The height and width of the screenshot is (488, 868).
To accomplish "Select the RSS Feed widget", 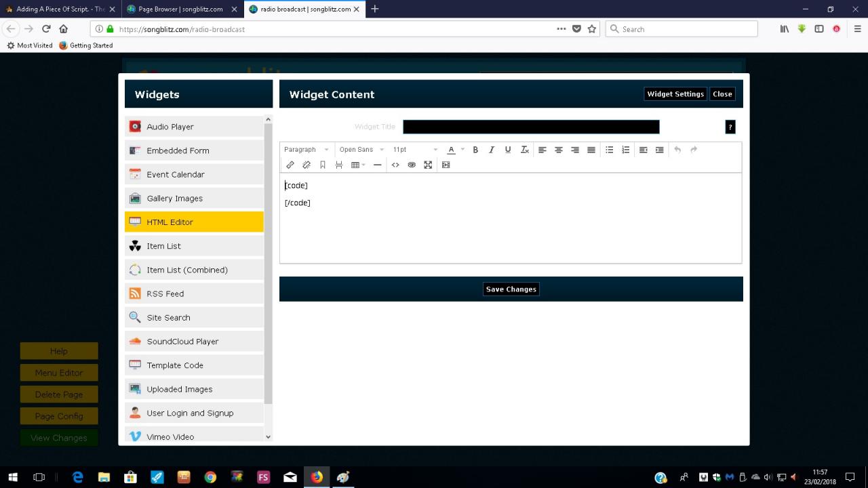I will point(194,293).
